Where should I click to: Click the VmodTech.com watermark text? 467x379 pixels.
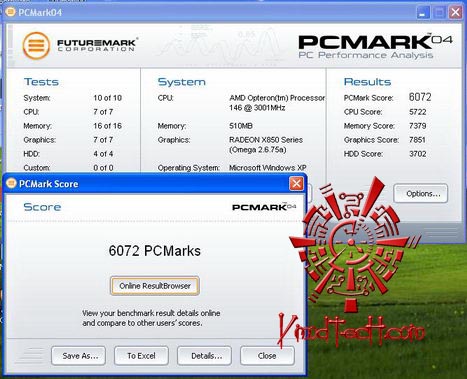pos(351,331)
